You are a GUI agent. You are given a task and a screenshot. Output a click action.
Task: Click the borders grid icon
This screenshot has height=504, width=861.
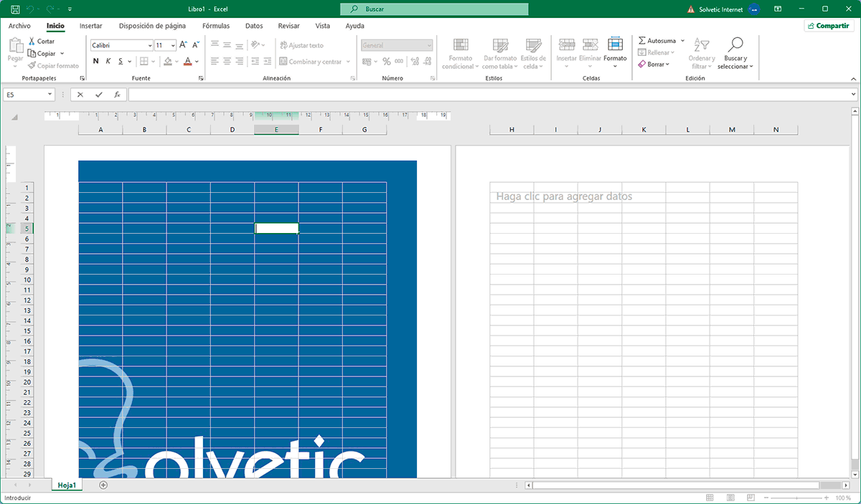coord(143,62)
